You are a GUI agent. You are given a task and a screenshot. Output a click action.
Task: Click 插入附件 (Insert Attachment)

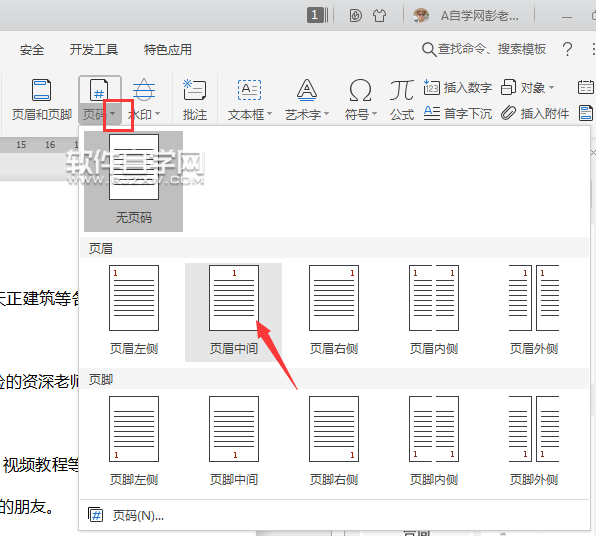point(535,113)
